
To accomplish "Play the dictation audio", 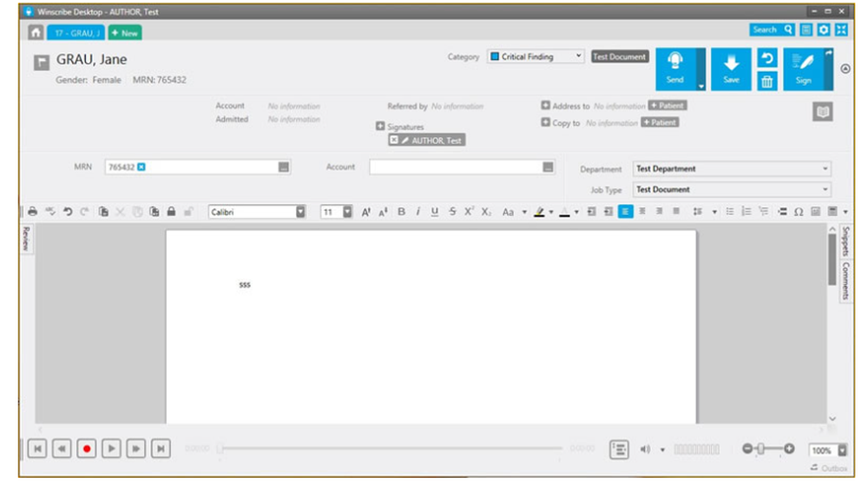I will pyautogui.click(x=111, y=448).
